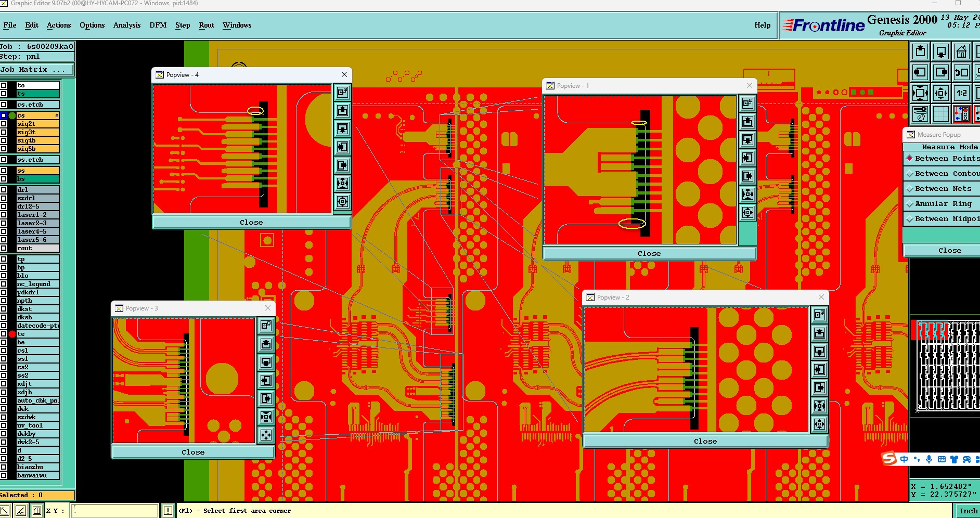The height and width of the screenshot is (518, 980).
Task: Click the grid snap icon beside X Y
Action: 37,511
